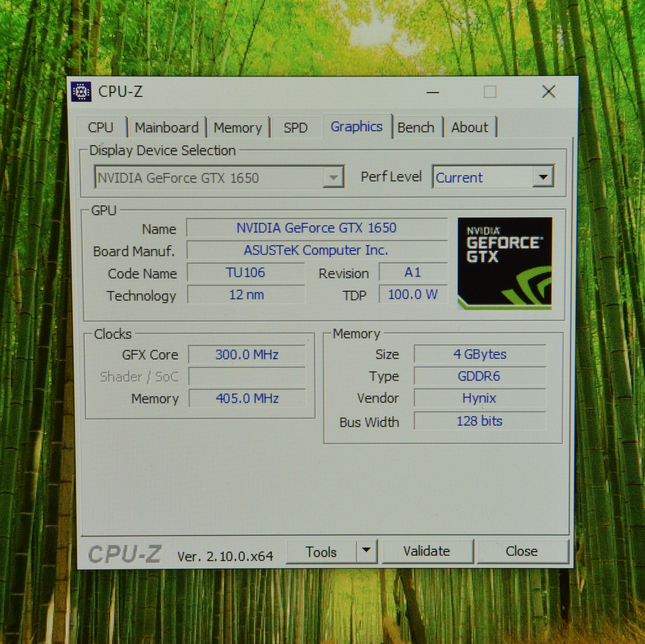
Task: Click the Bus Width label
Action: (x=369, y=422)
